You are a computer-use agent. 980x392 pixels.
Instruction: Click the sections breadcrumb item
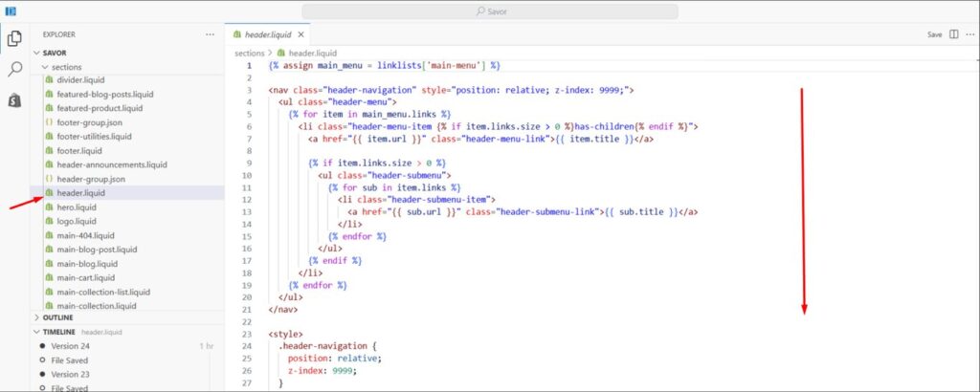point(249,53)
